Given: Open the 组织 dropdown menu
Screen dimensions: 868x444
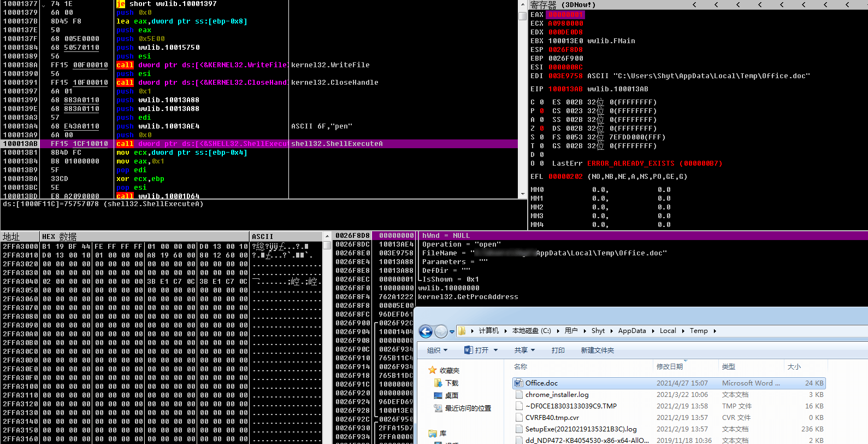Looking at the screenshot, I should point(437,350).
